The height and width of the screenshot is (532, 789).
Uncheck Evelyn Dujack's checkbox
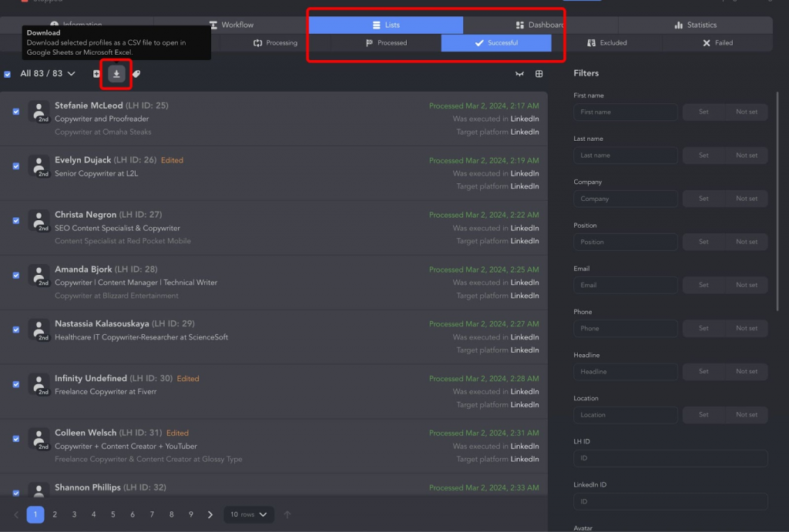(x=16, y=166)
